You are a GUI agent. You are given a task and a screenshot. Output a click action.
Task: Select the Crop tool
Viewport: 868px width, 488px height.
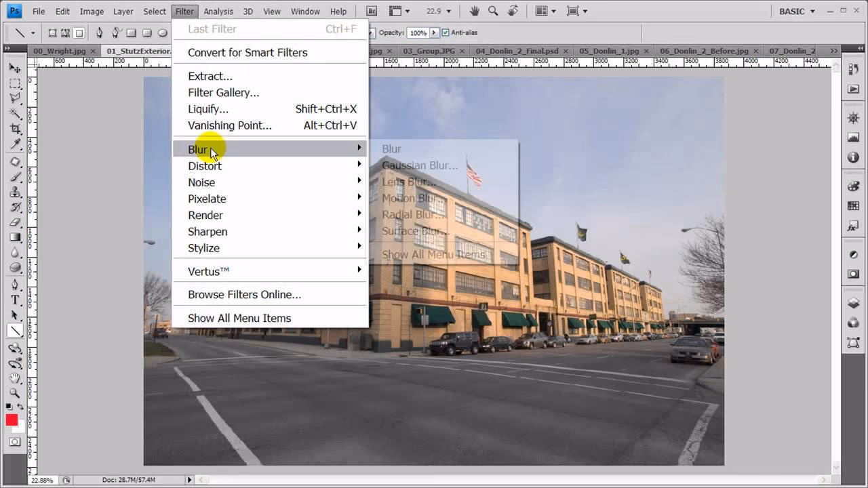pyautogui.click(x=15, y=129)
